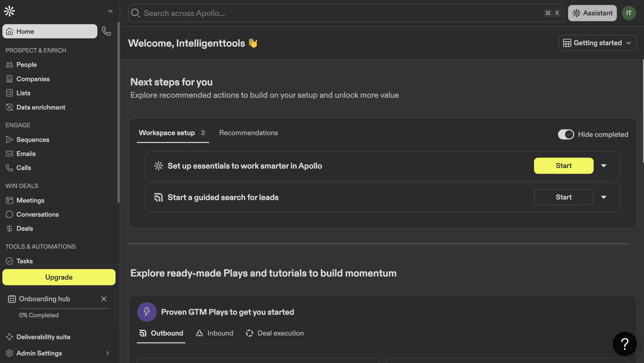Open the Assistant
The image size is (644, 363).
point(592,13)
